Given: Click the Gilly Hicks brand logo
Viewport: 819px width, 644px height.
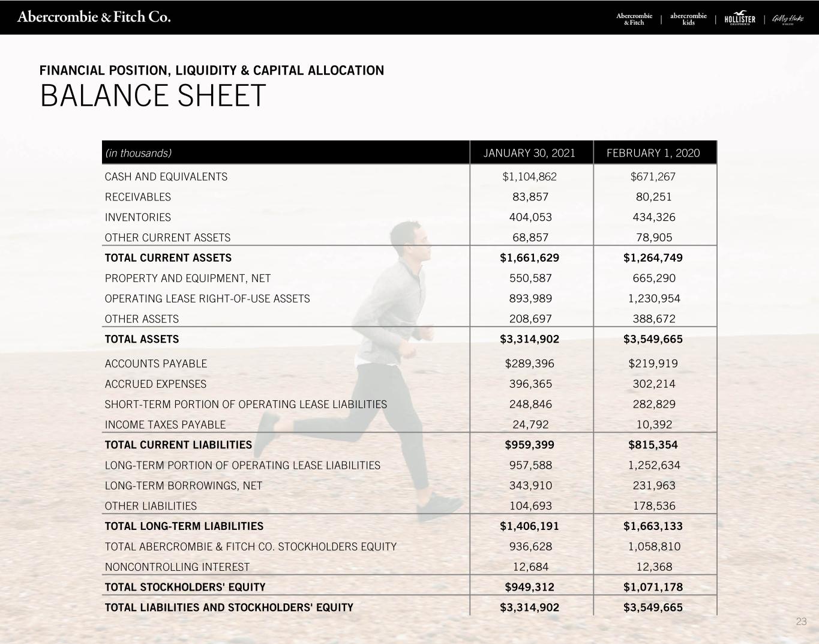Looking at the screenshot, I should pos(787,19).
